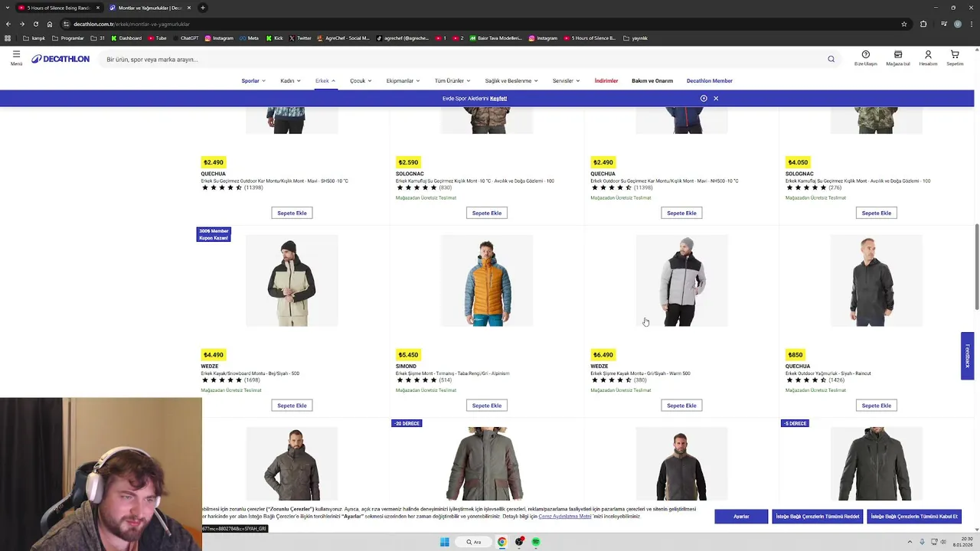Open the Meta bookmark

[249, 38]
